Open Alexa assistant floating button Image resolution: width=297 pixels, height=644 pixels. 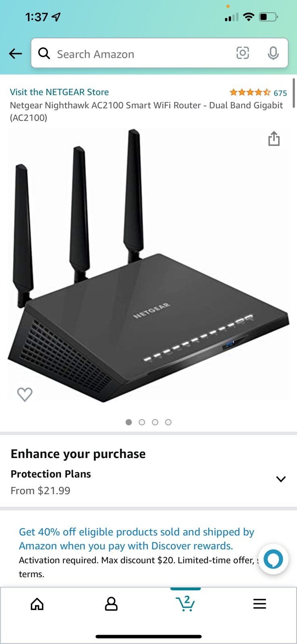point(273,559)
